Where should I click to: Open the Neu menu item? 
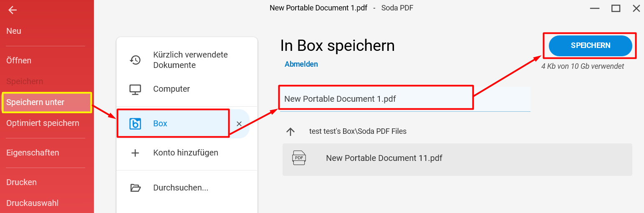click(14, 31)
